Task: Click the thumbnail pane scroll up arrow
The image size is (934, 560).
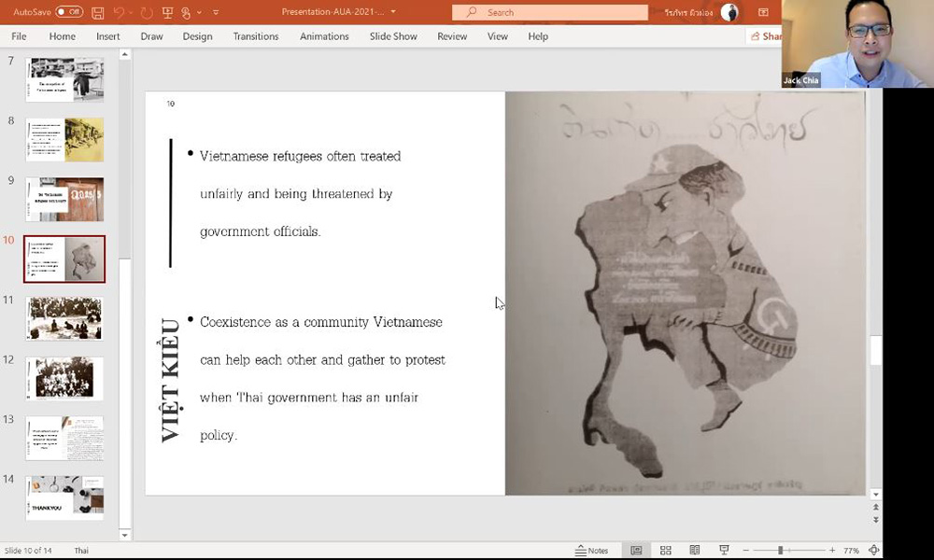Action: (124, 55)
